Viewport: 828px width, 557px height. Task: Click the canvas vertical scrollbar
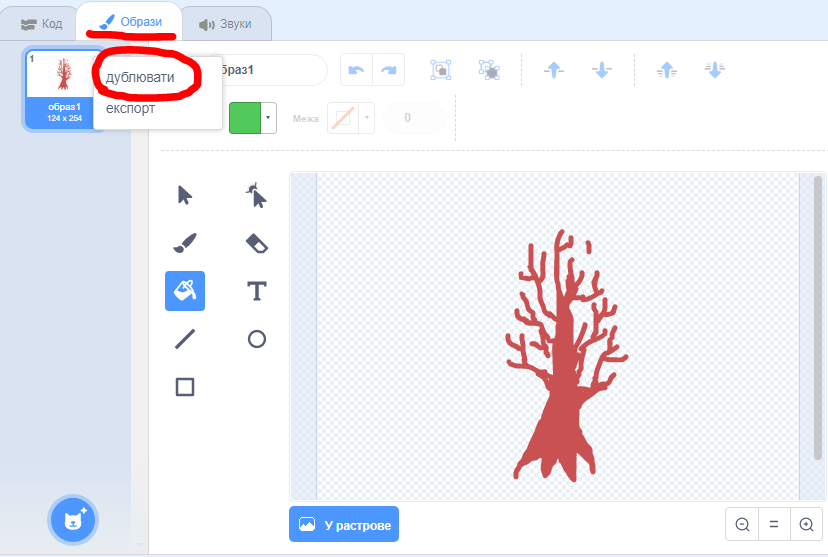pyautogui.click(x=818, y=317)
